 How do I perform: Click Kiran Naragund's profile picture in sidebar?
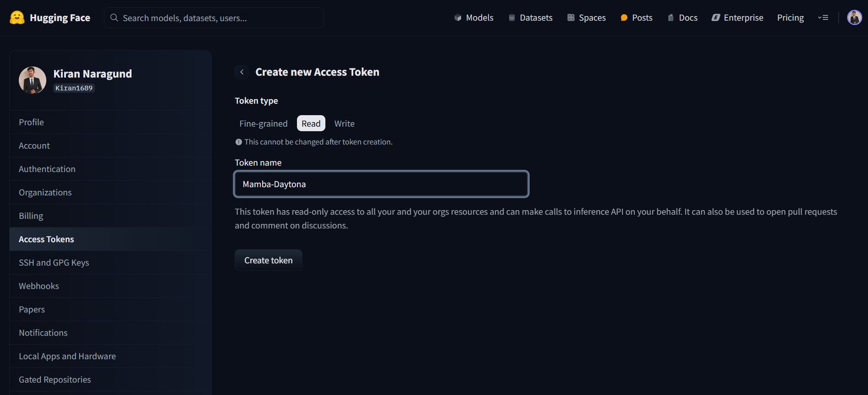33,80
